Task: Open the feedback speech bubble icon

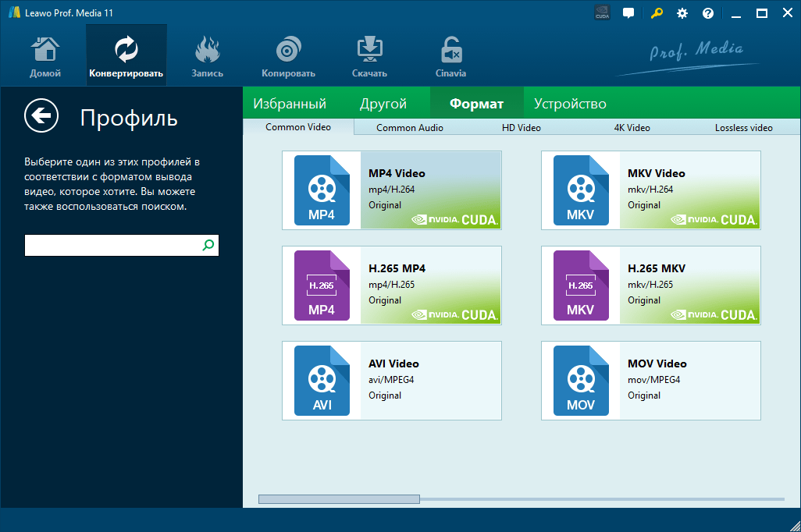Action: tap(628, 13)
